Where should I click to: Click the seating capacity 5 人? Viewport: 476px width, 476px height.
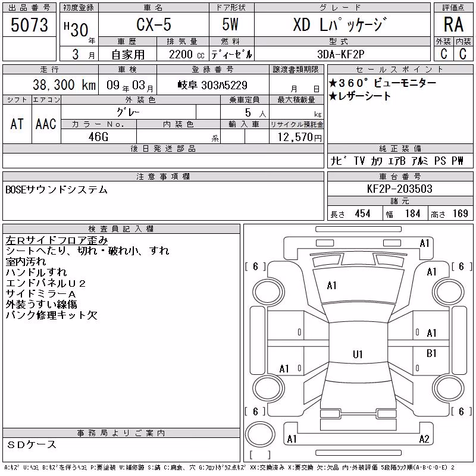click(255, 112)
